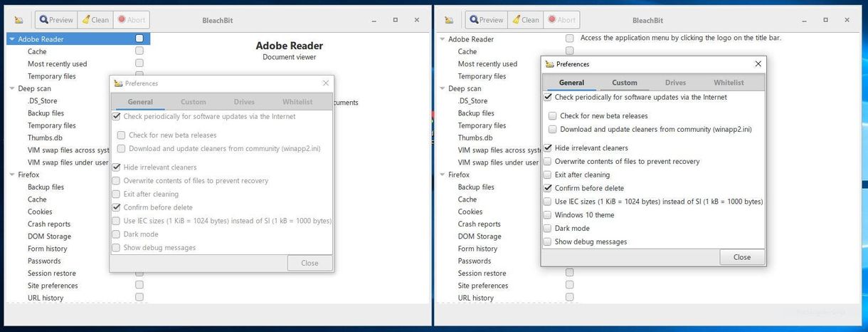Collapse Deep scan tree node in right window

tap(443, 89)
